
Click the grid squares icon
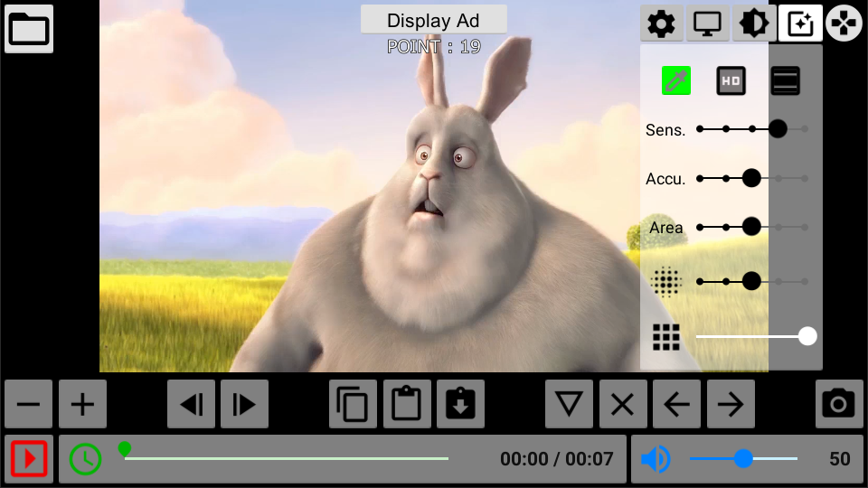666,337
